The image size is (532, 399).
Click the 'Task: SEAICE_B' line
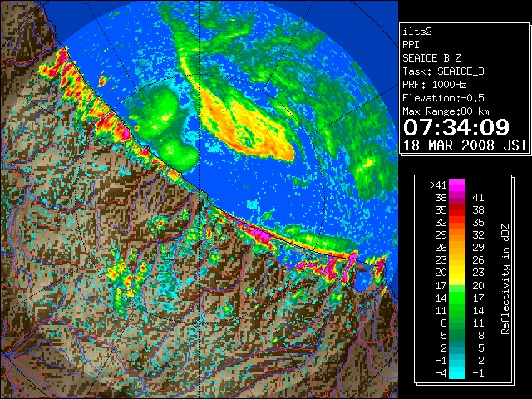click(443, 71)
